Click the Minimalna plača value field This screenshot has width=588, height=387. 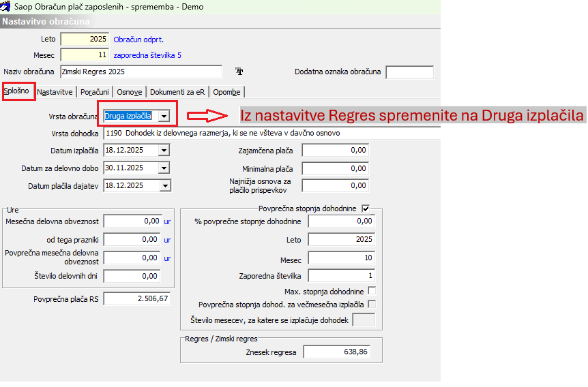(335, 168)
